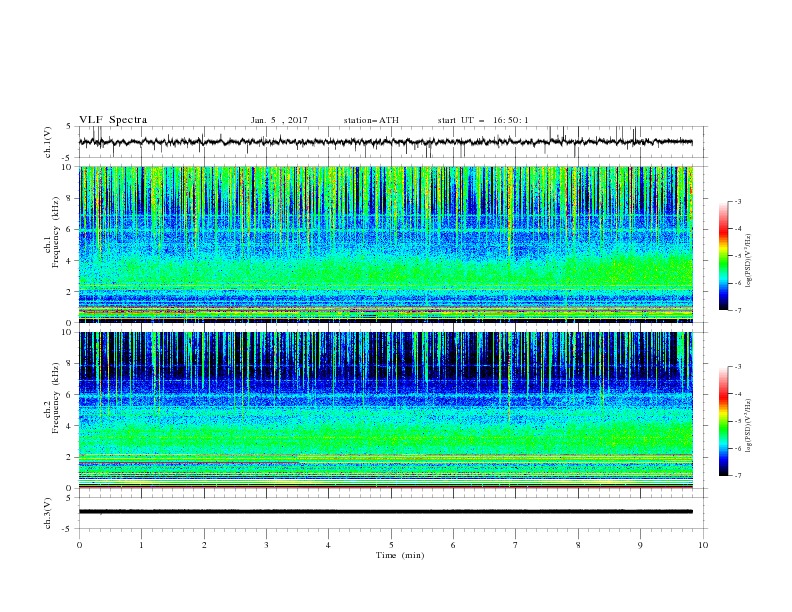Click the 'start UT = 16:50:1' label
Screen dimensions: 792x612
[x=483, y=120]
